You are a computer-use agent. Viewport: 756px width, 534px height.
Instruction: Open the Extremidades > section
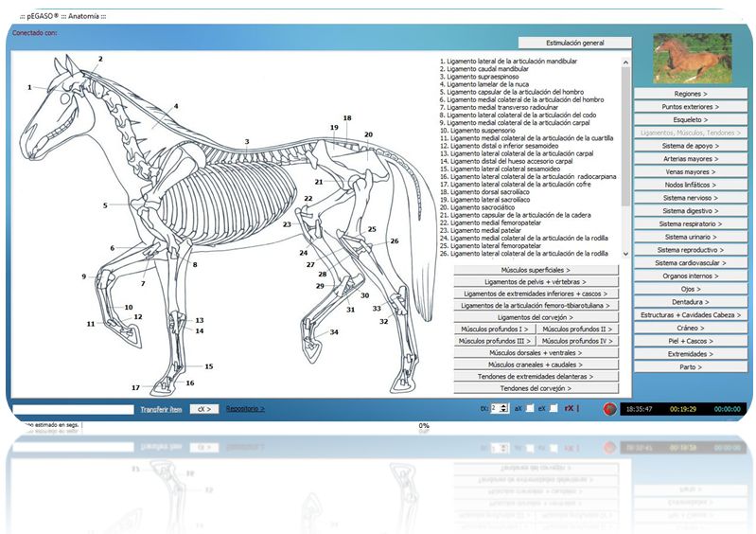(x=691, y=354)
